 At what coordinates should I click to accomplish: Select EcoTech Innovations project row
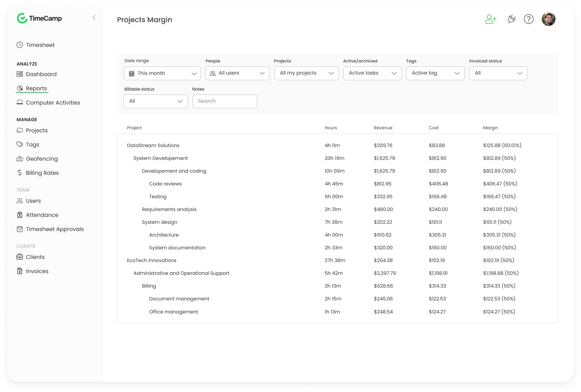(337, 261)
